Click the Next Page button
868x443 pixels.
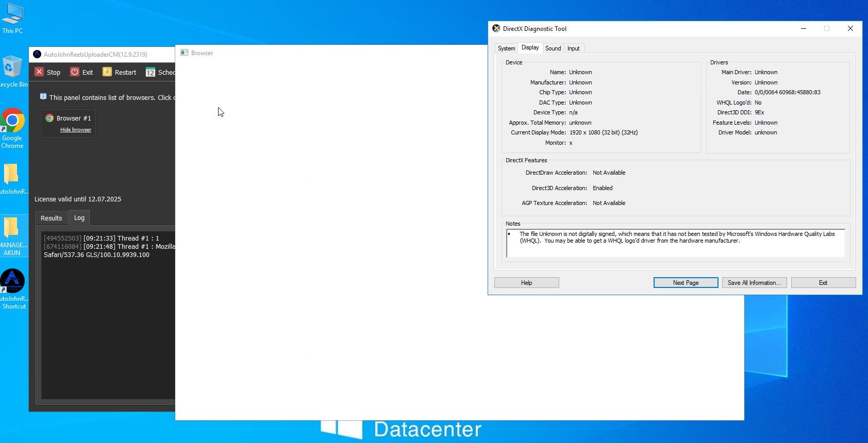coord(686,283)
